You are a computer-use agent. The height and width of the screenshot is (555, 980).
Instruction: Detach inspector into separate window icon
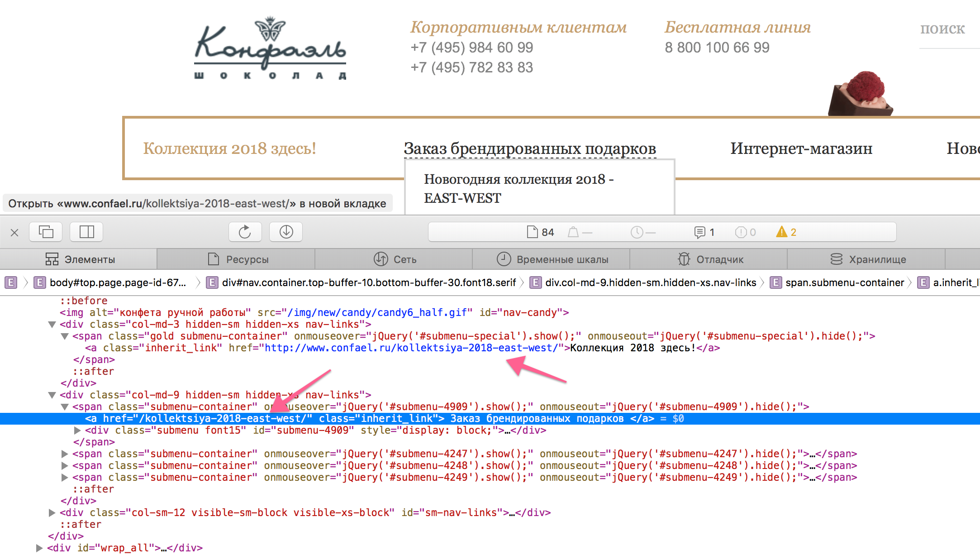click(x=46, y=232)
